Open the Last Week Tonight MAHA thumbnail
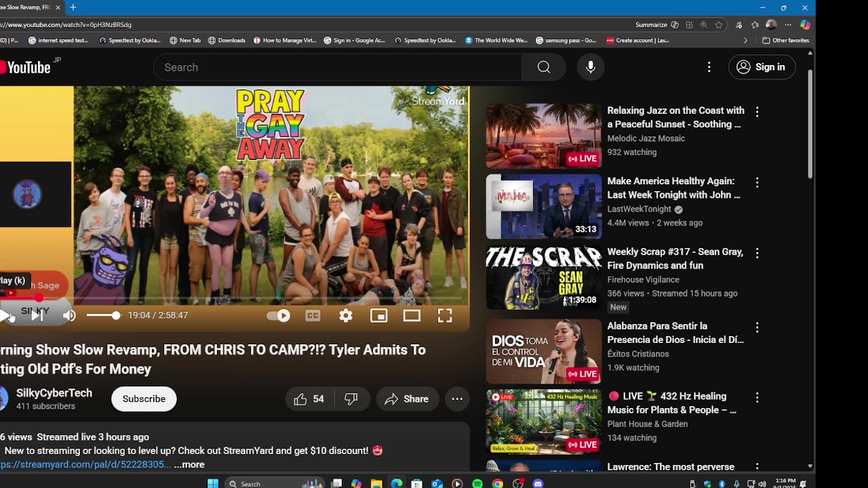This screenshot has width=868, height=488. click(x=544, y=207)
